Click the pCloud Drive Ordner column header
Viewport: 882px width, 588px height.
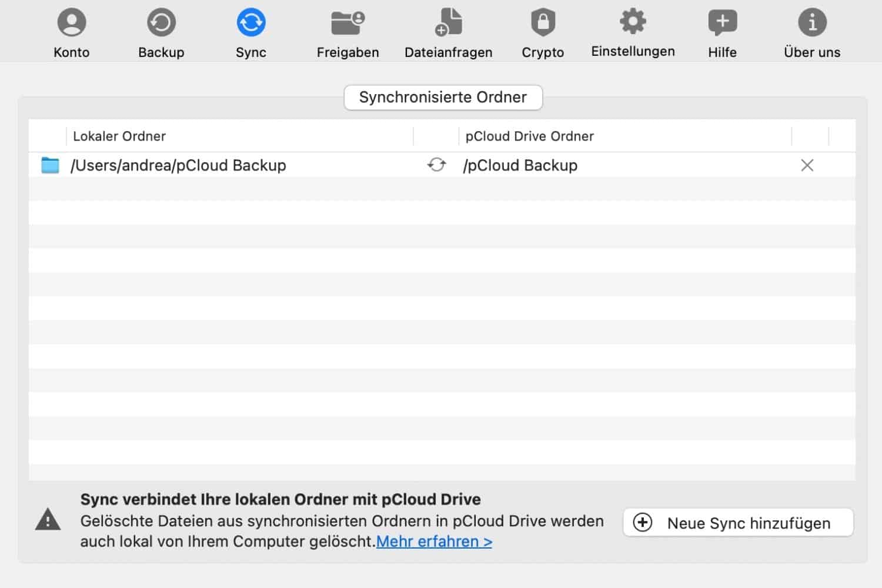529,136
